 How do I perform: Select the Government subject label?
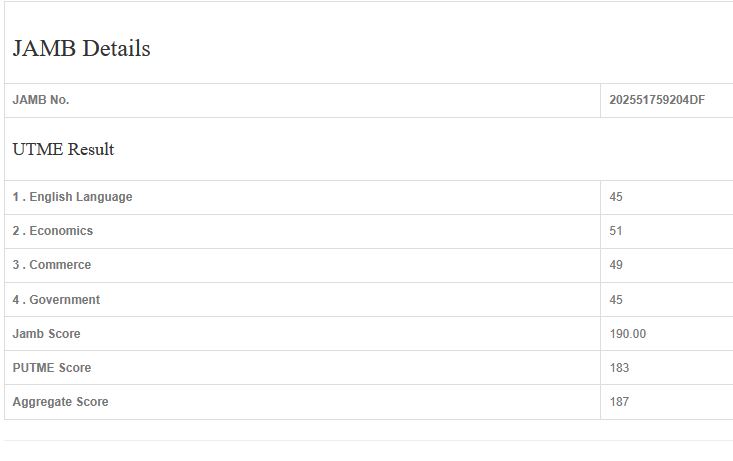pos(64,300)
